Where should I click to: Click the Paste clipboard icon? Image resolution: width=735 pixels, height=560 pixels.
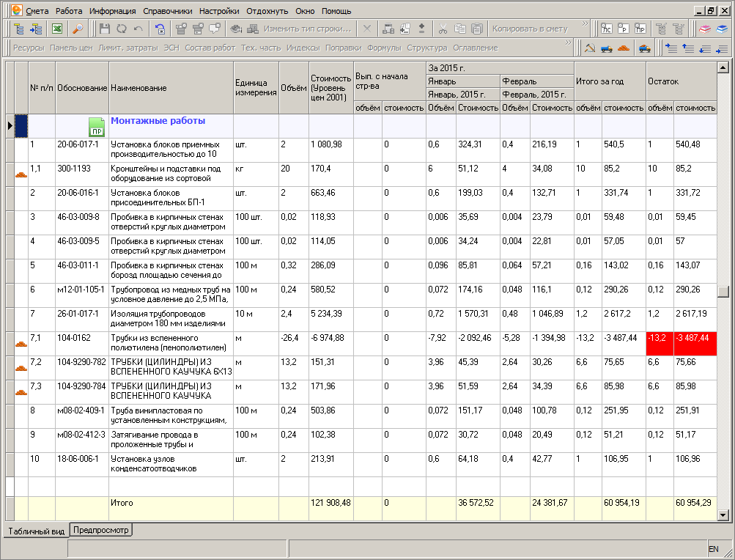(x=477, y=29)
